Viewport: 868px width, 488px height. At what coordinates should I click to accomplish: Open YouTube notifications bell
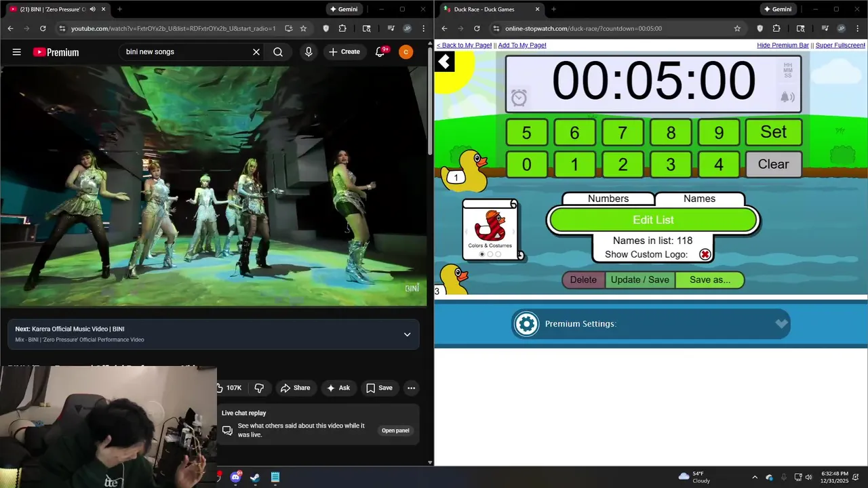pos(380,52)
